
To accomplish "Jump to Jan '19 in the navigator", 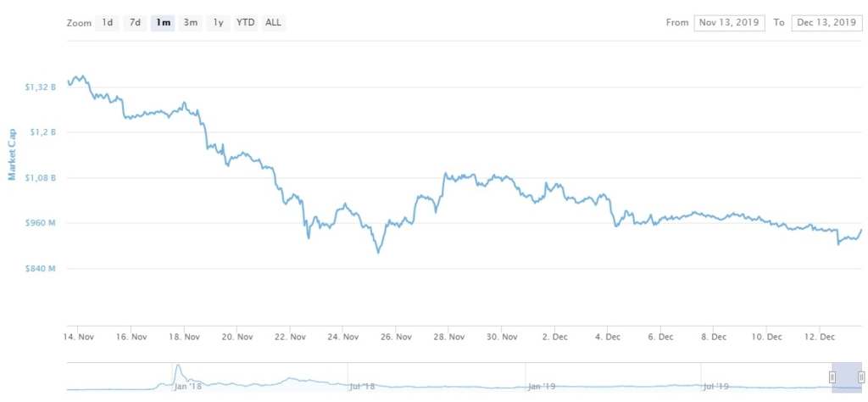I will [x=540, y=386].
